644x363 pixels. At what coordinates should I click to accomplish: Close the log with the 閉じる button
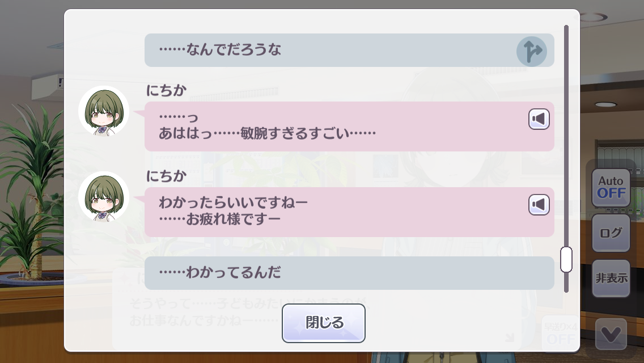pos(324,323)
